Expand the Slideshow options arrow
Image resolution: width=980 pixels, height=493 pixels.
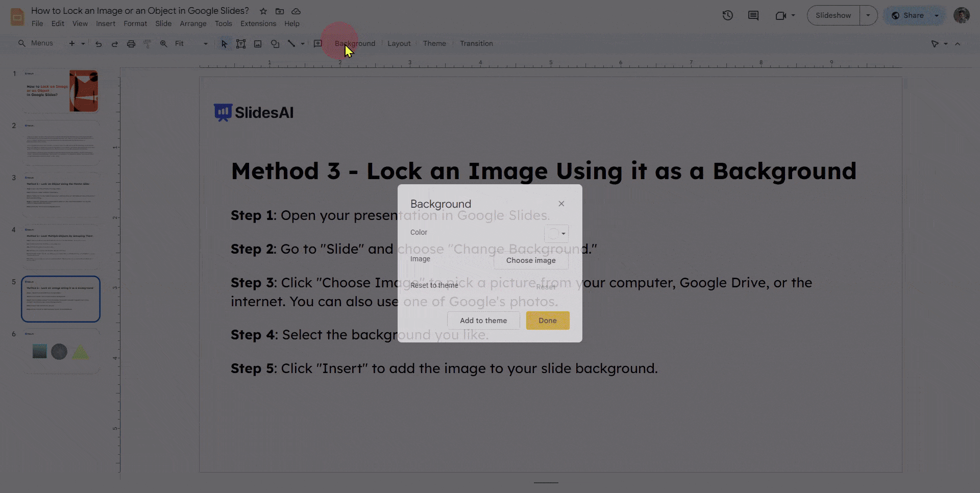tap(868, 15)
